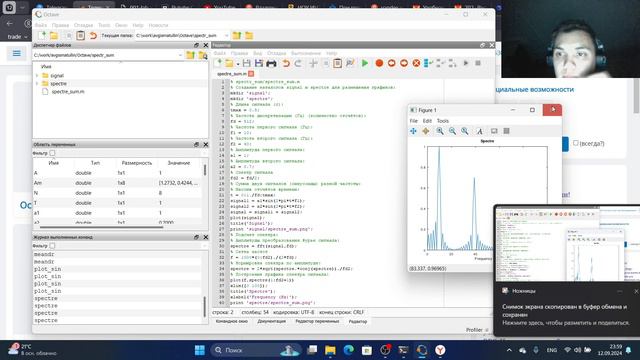Screen dimensions: 640x360
Task: Step over in editor debug toolbar
Action: (x=428, y=63)
